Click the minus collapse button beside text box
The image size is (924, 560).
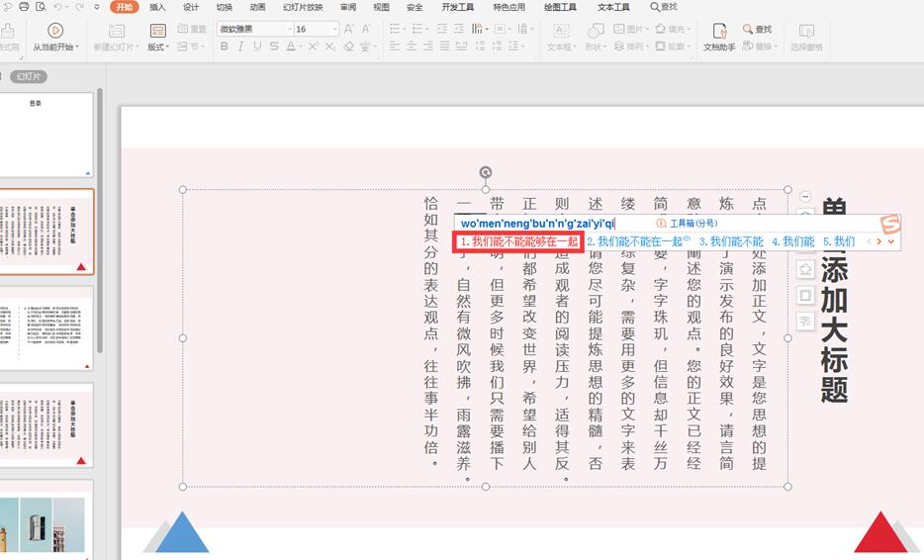[805, 197]
